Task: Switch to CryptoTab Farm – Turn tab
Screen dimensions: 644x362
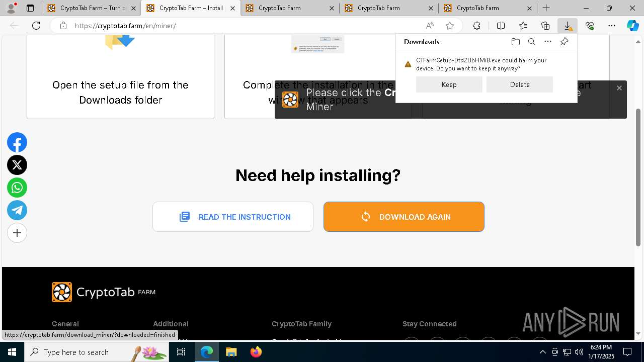Action: tap(91, 8)
